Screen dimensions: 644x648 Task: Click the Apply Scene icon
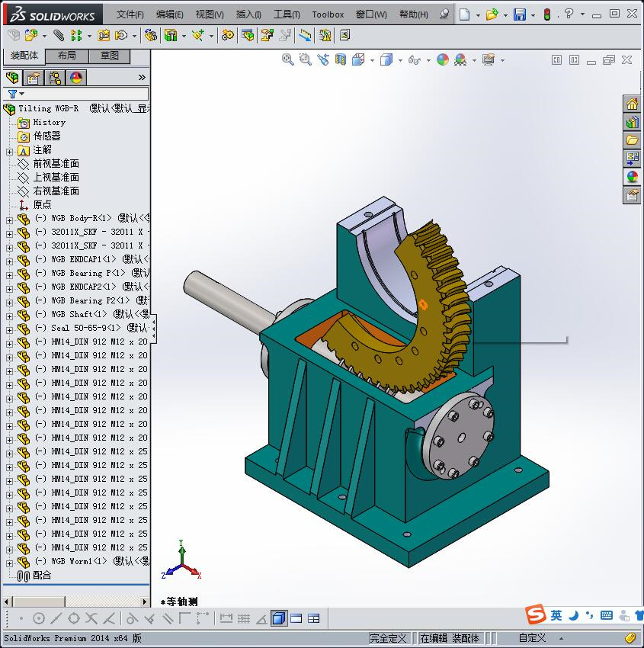pyautogui.click(x=460, y=60)
